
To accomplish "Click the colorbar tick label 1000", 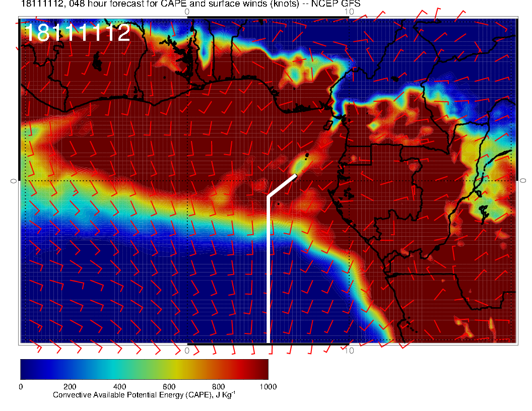I will pos(268,387).
